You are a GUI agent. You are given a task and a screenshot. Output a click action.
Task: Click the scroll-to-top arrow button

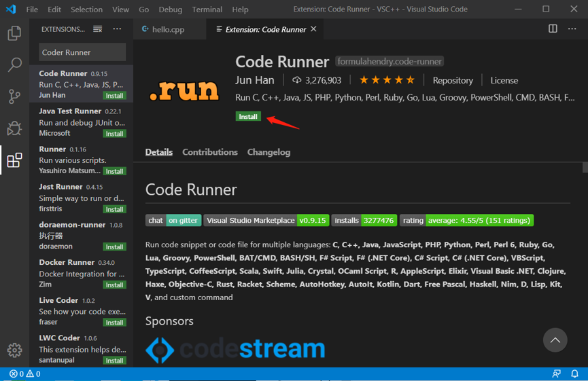555,340
